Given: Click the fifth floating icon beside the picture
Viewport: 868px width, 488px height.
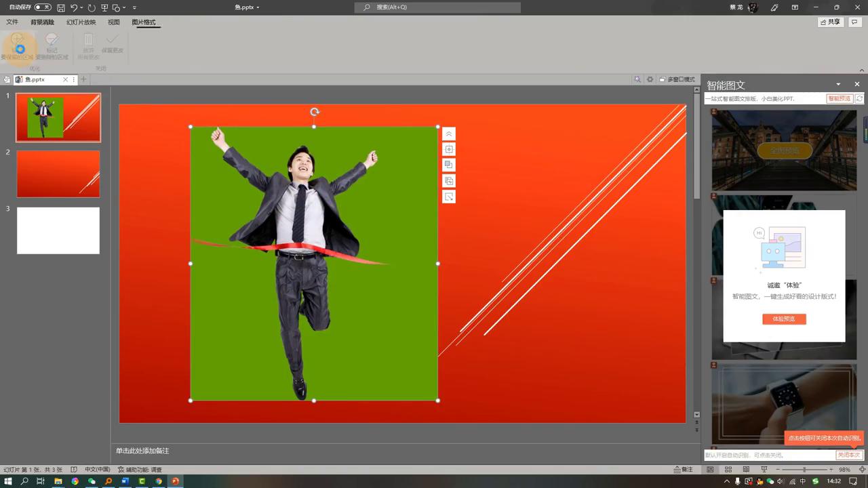Looking at the screenshot, I should coord(448,197).
